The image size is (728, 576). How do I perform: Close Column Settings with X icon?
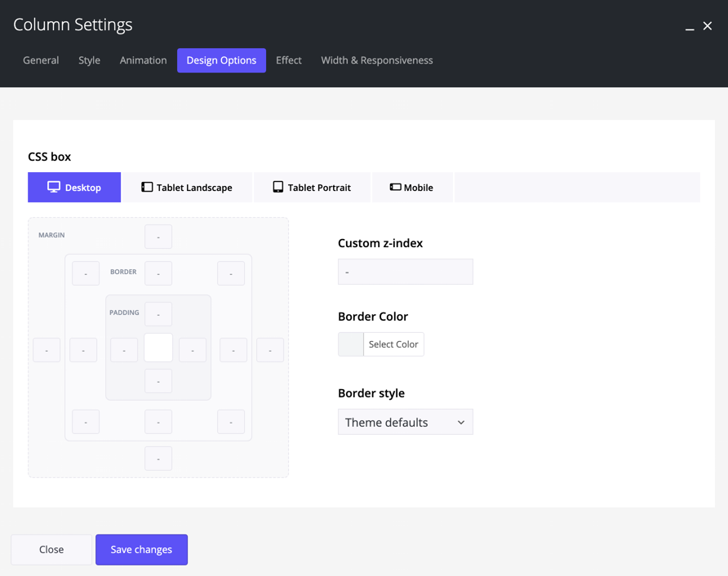[x=708, y=26]
